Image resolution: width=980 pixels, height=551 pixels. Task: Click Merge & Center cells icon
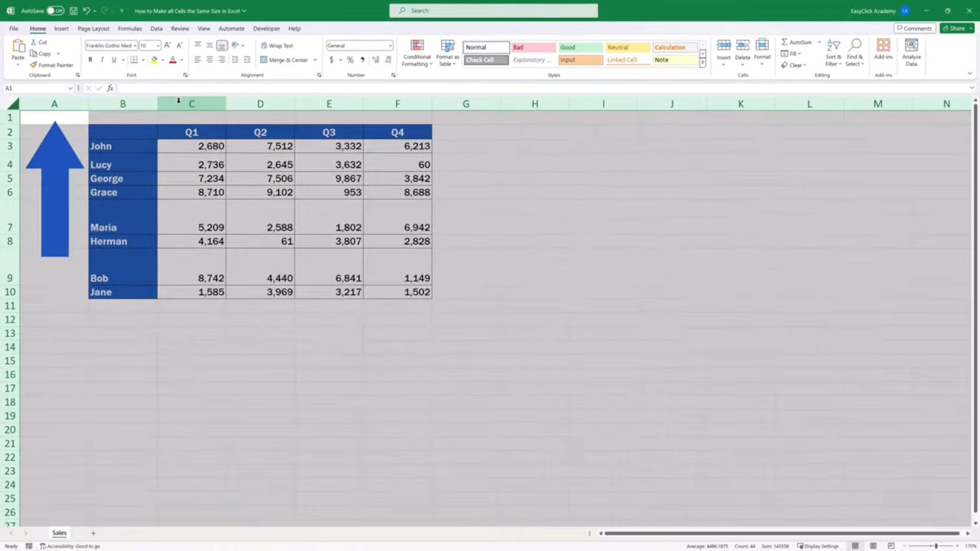[x=264, y=60]
